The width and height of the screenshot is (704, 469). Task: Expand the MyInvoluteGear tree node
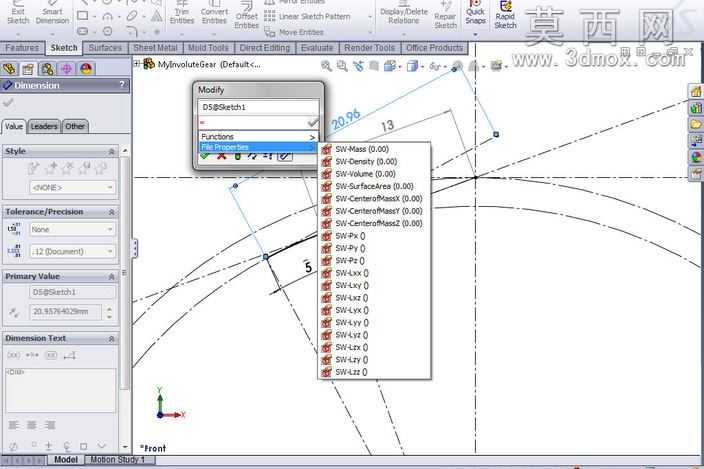[136, 64]
